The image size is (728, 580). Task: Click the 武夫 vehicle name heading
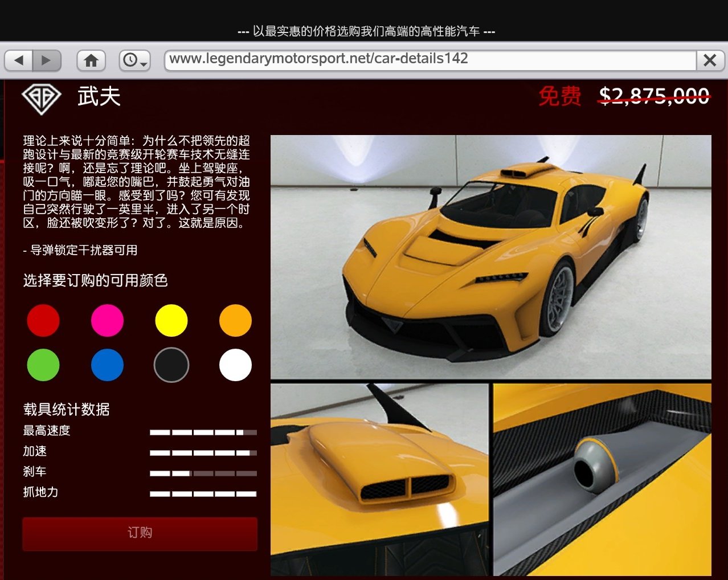[99, 96]
